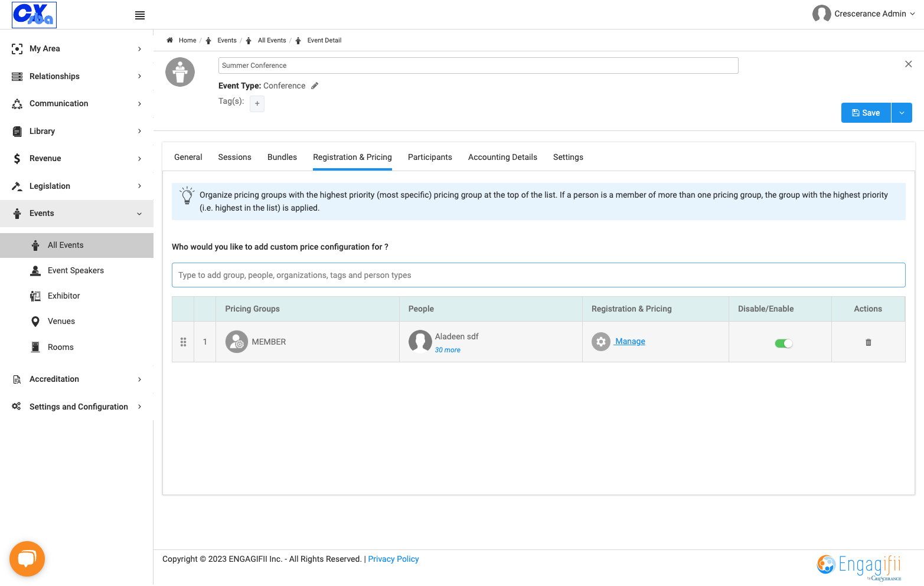Open the chat support bubble
This screenshot has height=586, width=924.
(27, 558)
